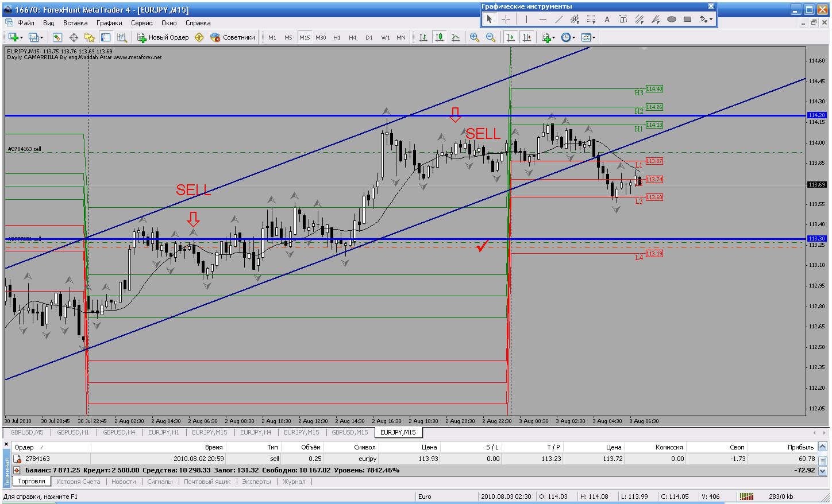Set the timeframe to M5
832x504 pixels.
pyautogui.click(x=288, y=37)
